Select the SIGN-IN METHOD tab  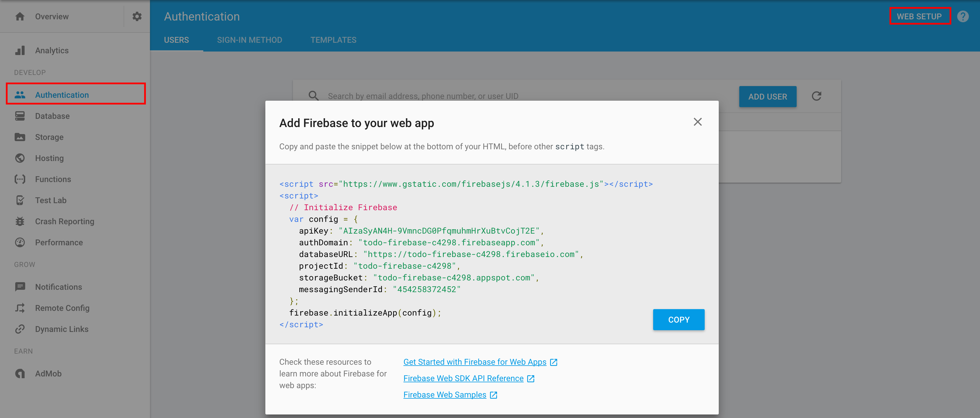pos(249,39)
